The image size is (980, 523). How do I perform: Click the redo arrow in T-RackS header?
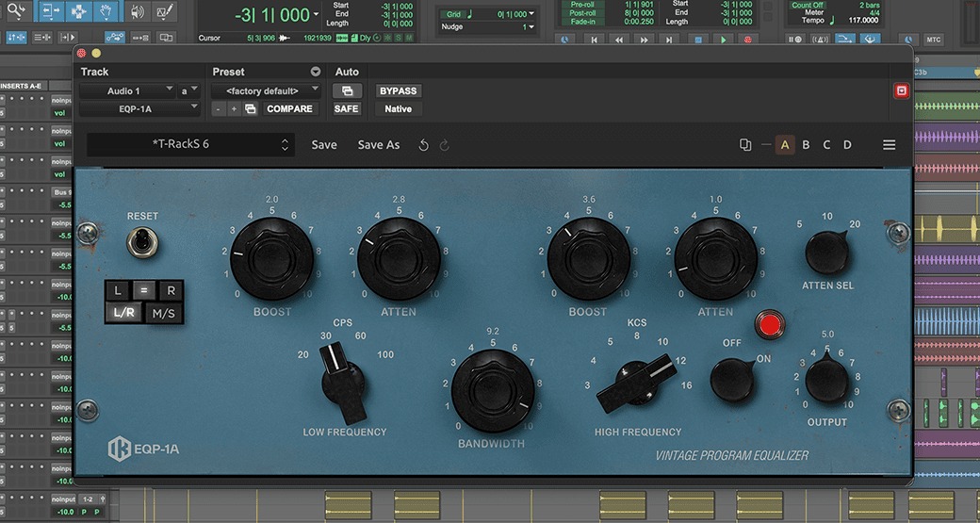pos(445,145)
